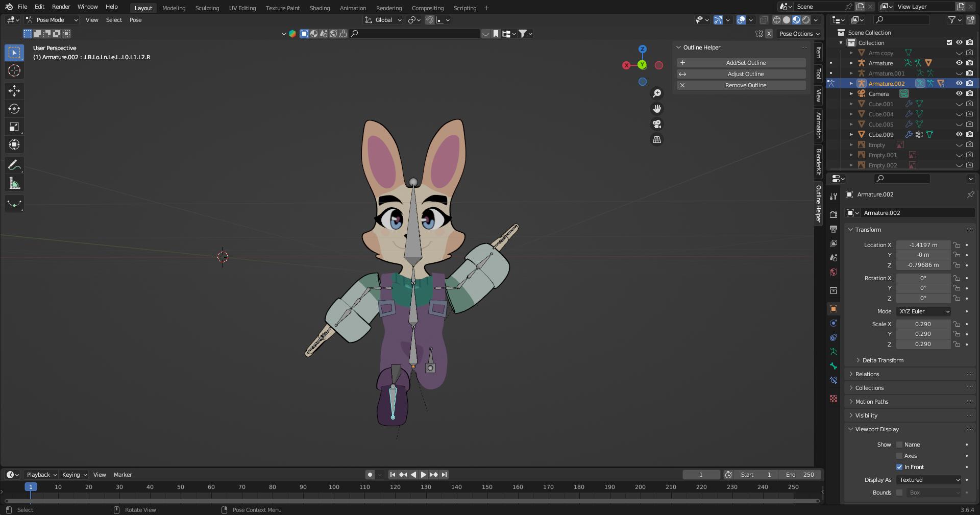980x515 pixels.
Task: Switch perspective/orthographic grid icon
Action: coord(657,139)
